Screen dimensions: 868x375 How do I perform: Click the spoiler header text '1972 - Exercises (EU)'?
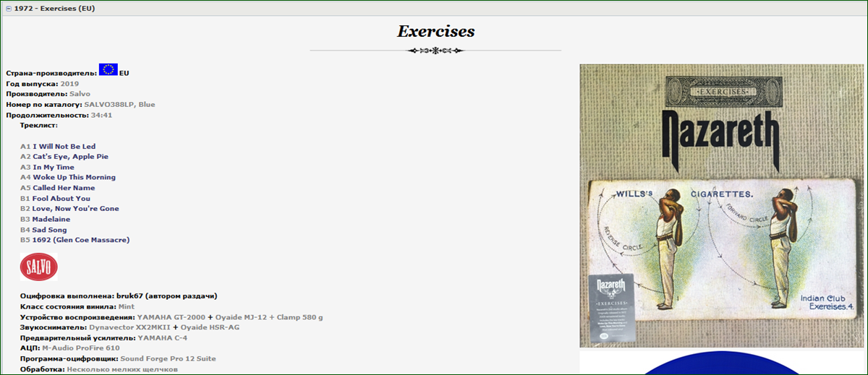[54, 9]
